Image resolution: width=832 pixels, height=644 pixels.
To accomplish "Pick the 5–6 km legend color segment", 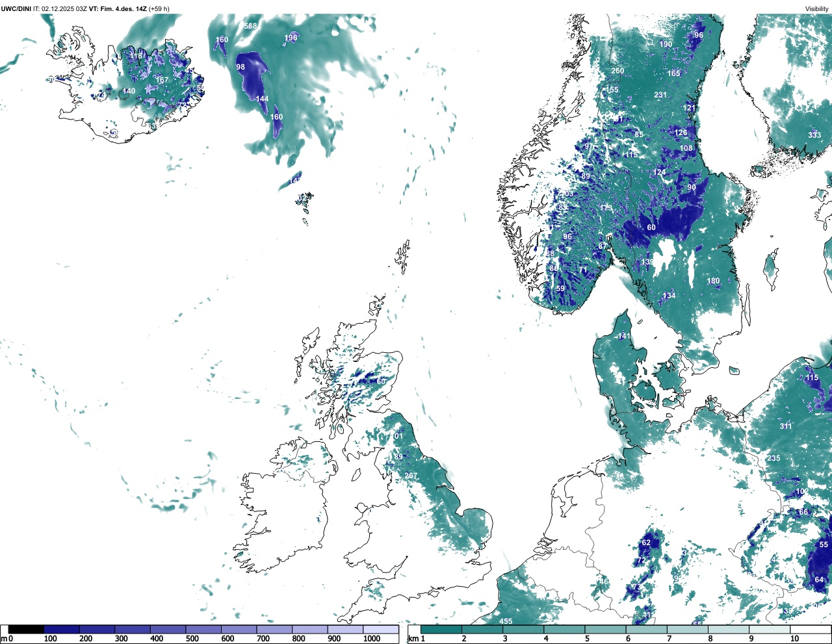I will [606, 629].
